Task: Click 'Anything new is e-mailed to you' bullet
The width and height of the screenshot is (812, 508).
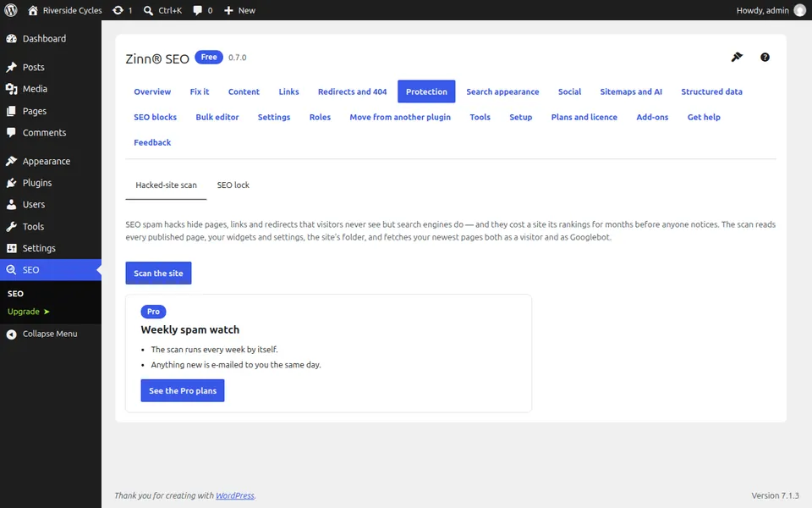Action: (236, 365)
